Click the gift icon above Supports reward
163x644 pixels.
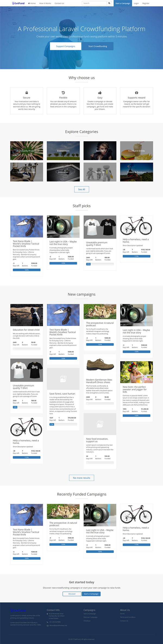point(136,93)
